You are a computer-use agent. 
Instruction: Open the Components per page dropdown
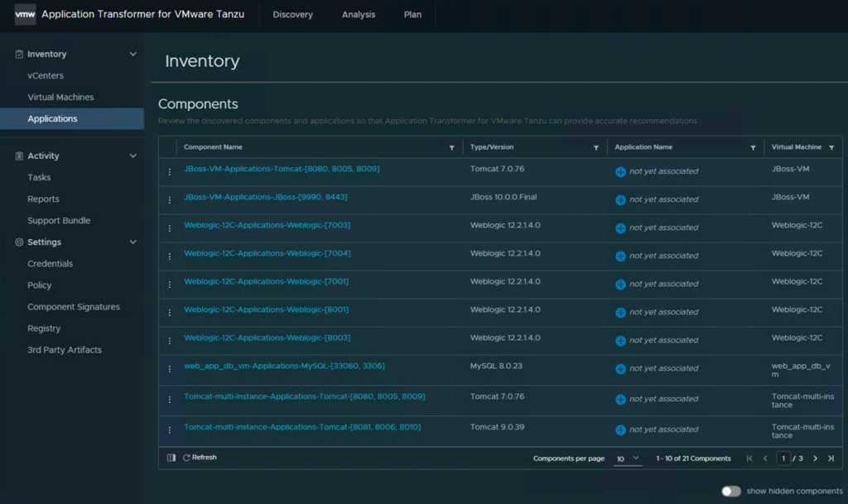point(628,458)
